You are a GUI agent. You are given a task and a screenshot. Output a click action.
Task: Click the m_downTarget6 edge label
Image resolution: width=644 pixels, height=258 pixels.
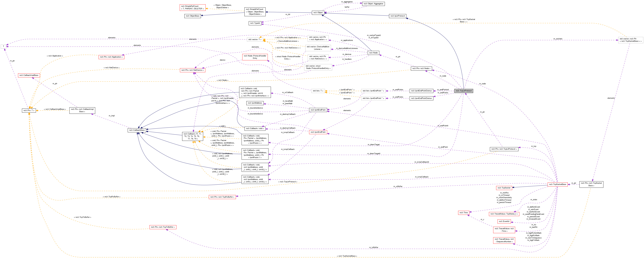point(374,154)
